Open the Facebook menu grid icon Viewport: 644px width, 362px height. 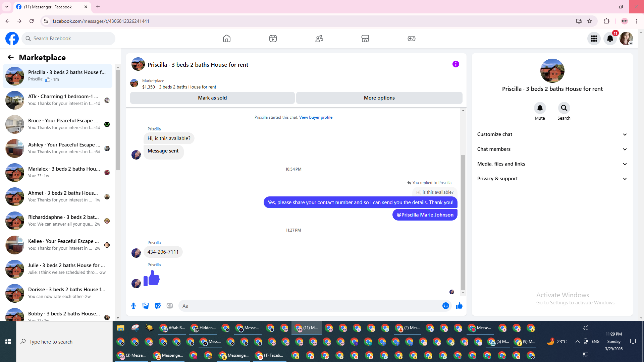[x=594, y=39]
